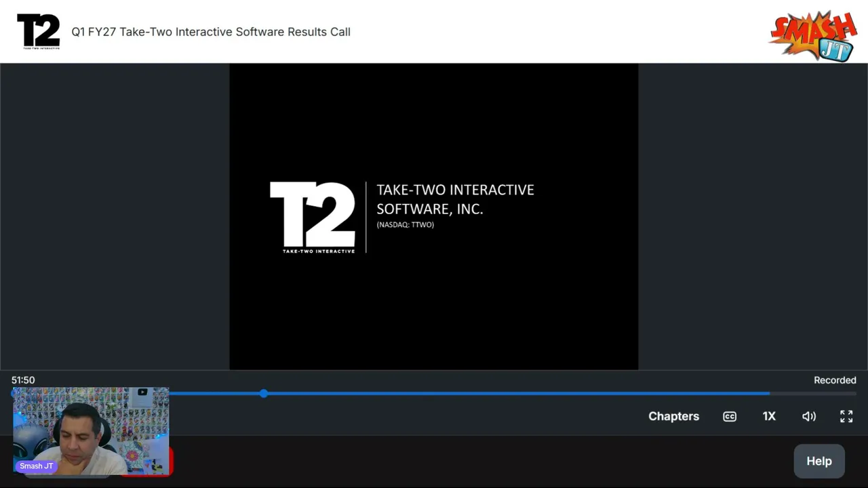Mute the audio using the speaker icon

point(809,416)
